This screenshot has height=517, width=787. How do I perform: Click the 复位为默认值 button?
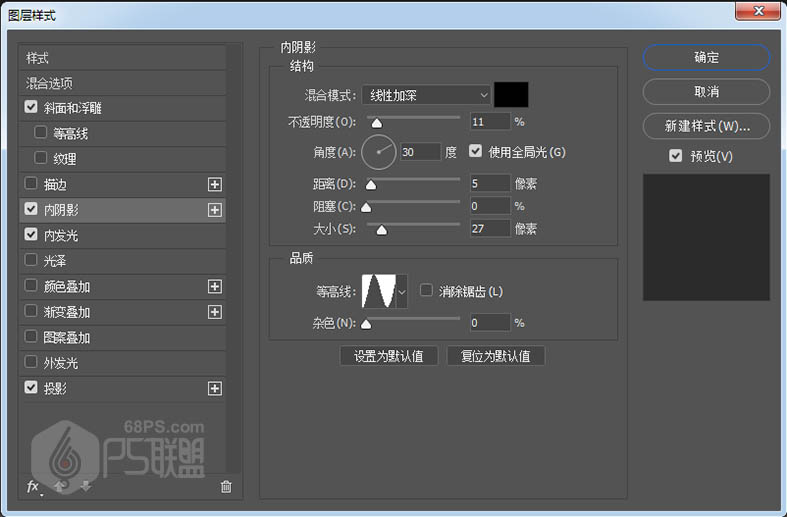tap(496, 356)
